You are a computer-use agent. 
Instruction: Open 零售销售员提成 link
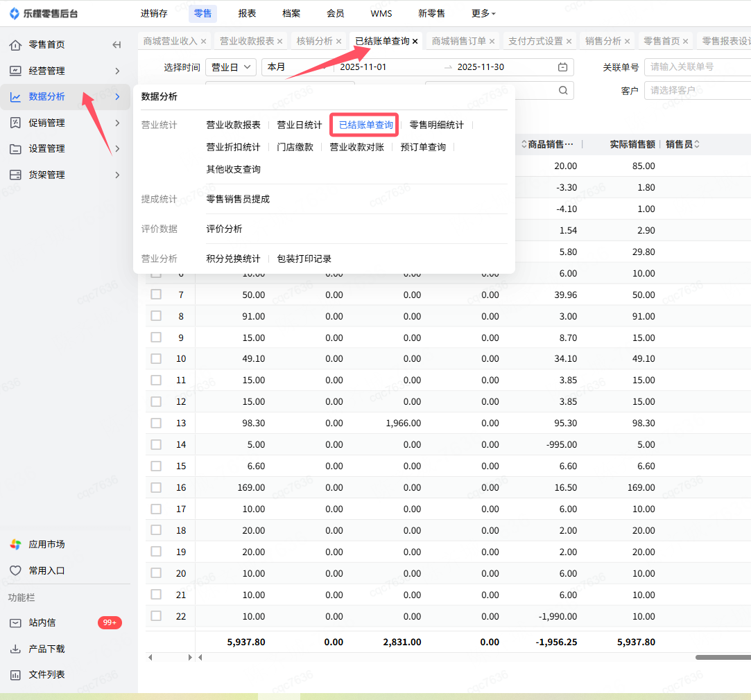coord(238,199)
